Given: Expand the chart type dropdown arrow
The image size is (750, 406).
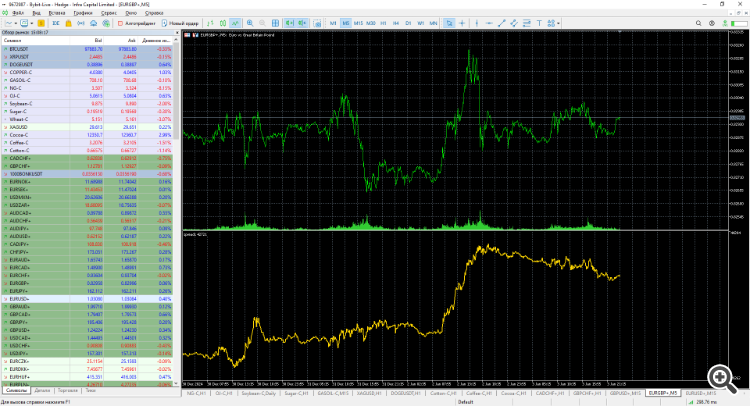Looking at the screenshot, I should [16, 23].
